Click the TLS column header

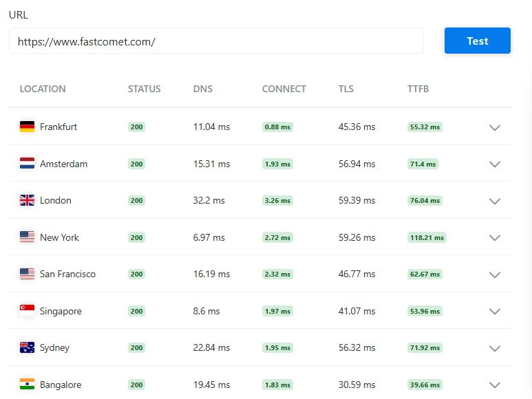click(345, 89)
